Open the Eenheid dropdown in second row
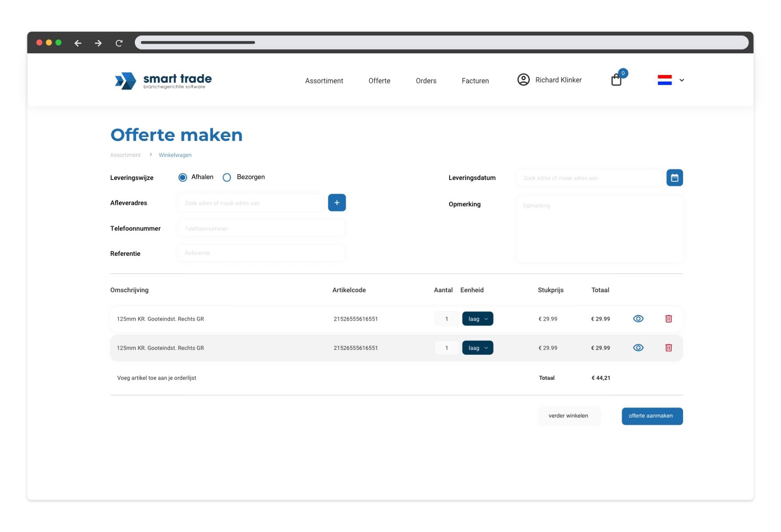Screen dimensions: 781x532 point(477,348)
